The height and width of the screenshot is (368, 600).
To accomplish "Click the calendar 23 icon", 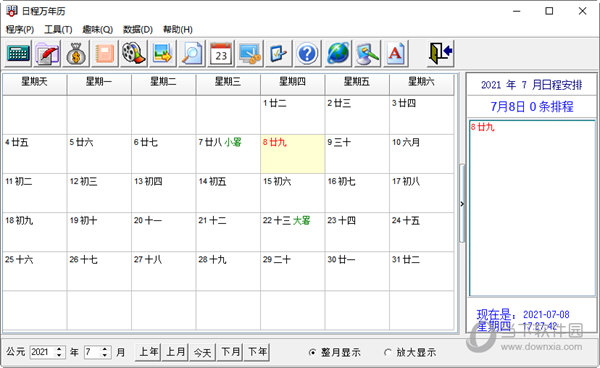I will click(221, 54).
